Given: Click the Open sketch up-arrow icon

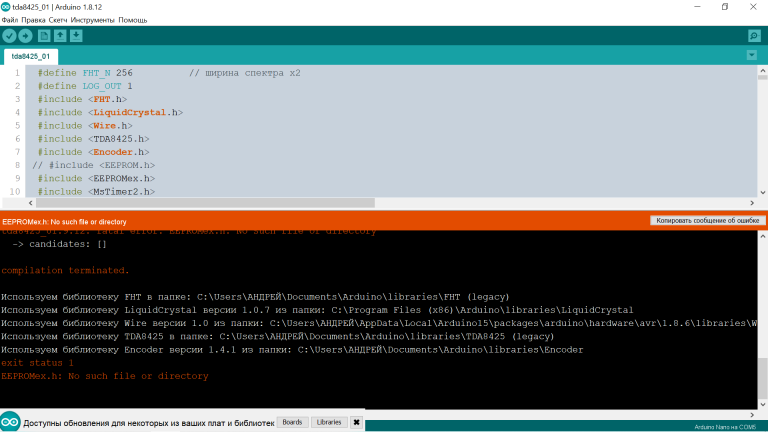Looking at the screenshot, I should tap(60, 36).
